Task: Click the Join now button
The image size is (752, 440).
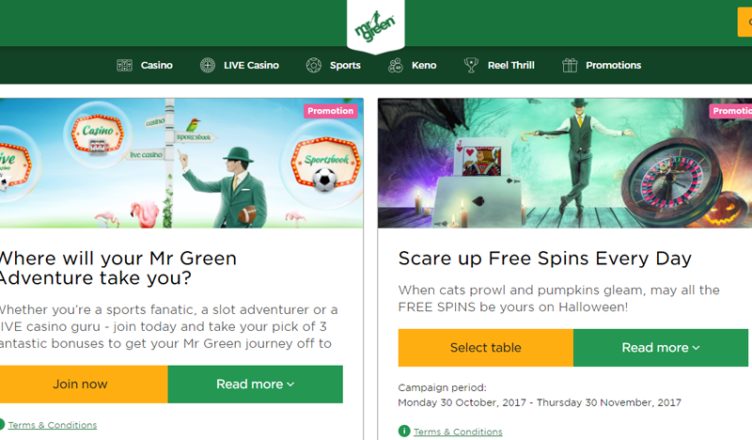Action: click(x=82, y=384)
